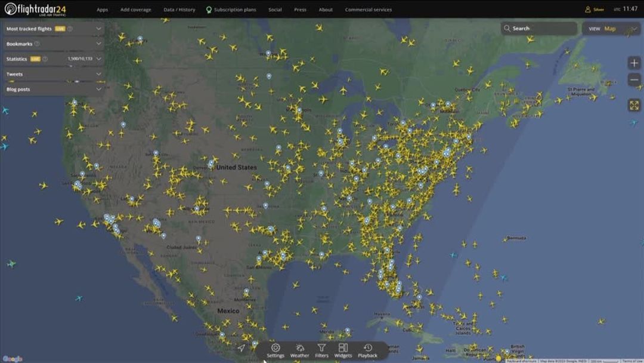Click the Flightradar24 logo
644x363 pixels.
pyautogui.click(x=35, y=9)
